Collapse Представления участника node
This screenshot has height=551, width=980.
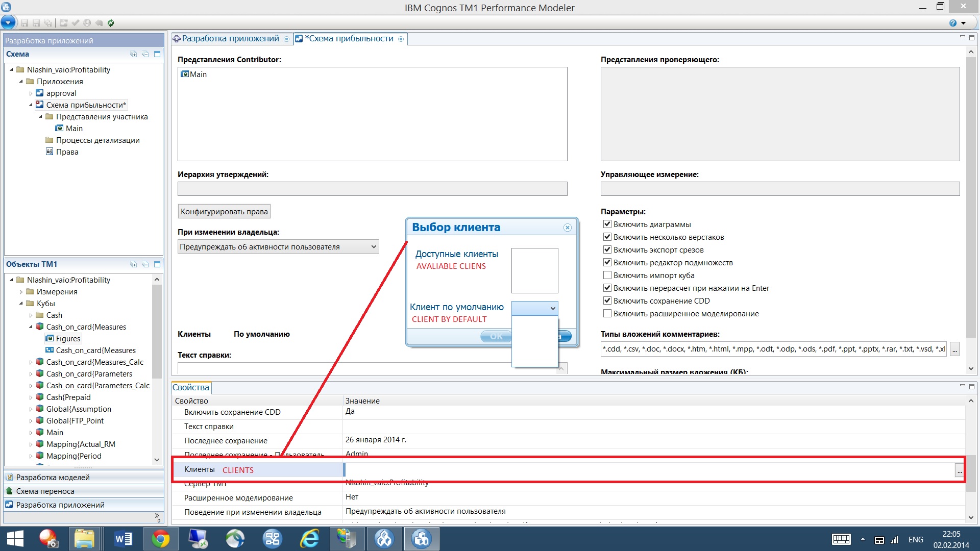40,117
